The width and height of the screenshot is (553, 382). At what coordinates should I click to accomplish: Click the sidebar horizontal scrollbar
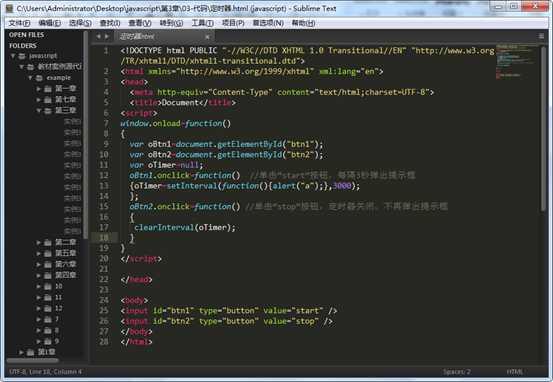[32, 361]
